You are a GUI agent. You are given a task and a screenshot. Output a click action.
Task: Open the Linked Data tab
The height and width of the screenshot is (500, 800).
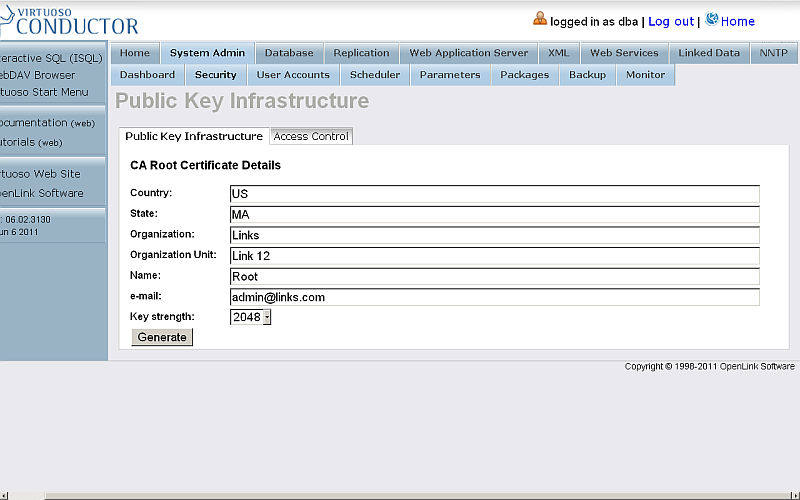[x=709, y=53]
